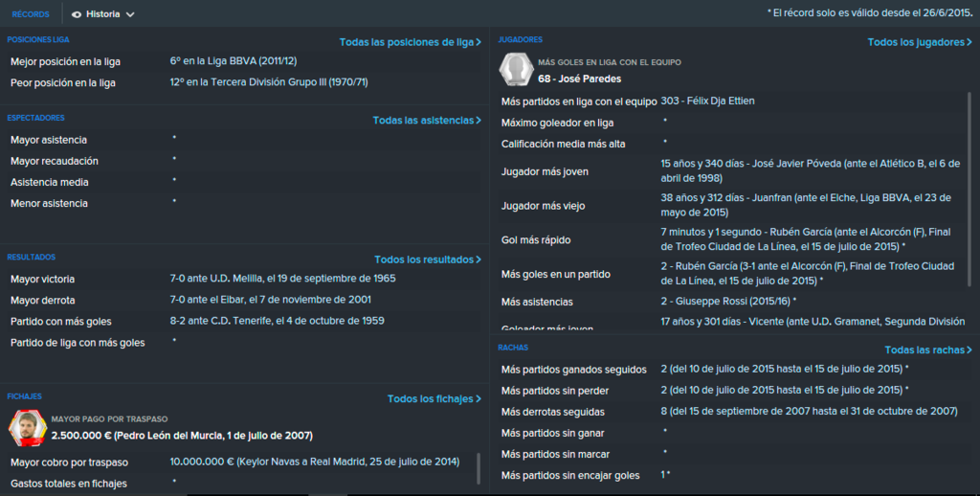Click Pedro León player portrait

pos(27,428)
